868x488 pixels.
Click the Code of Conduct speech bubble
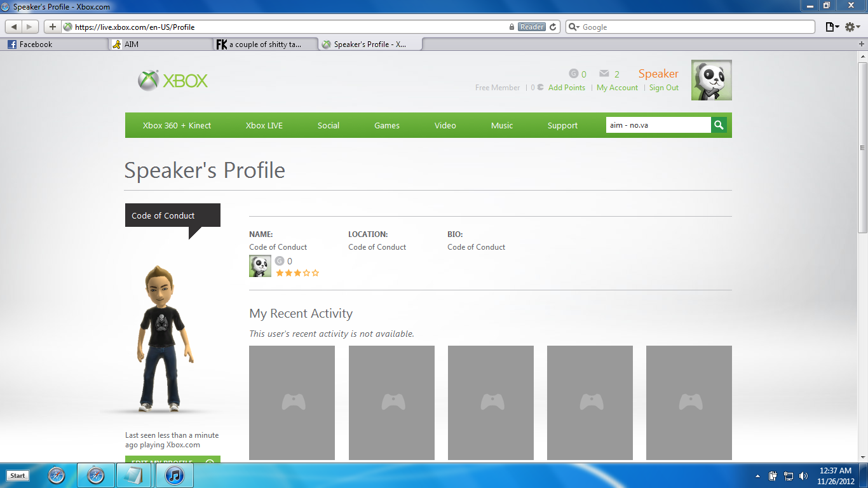point(173,215)
